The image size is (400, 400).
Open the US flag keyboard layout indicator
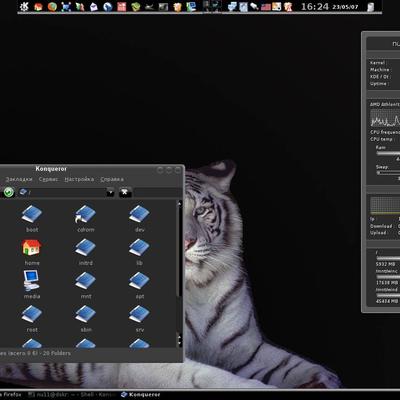click(x=266, y=7)
